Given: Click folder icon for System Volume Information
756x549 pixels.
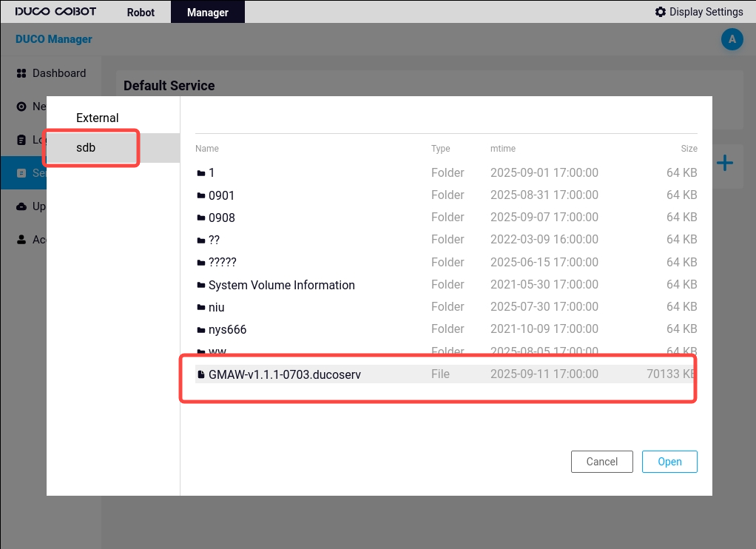Looking at the screenshot, I should [x=200, y=285].
